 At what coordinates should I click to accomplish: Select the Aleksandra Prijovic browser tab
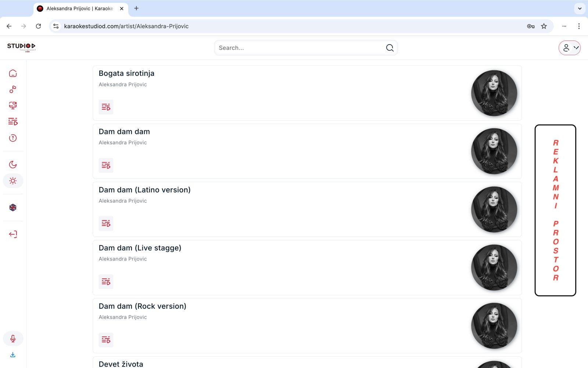pos(80,8)
